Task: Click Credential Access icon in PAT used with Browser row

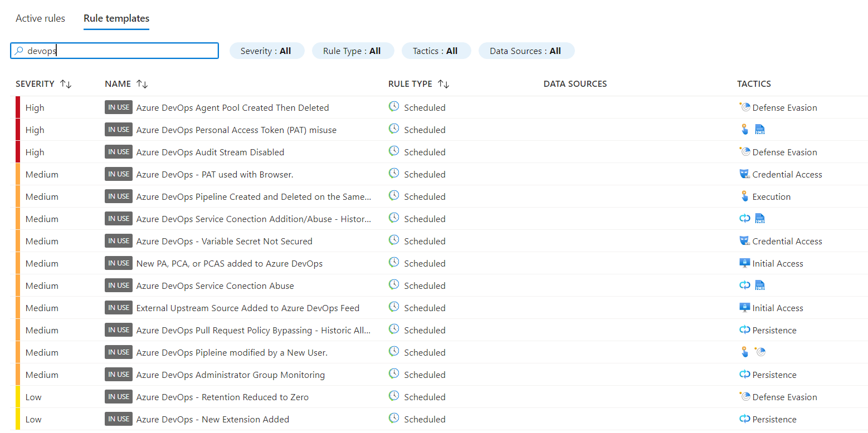Action: coord(745,174)
